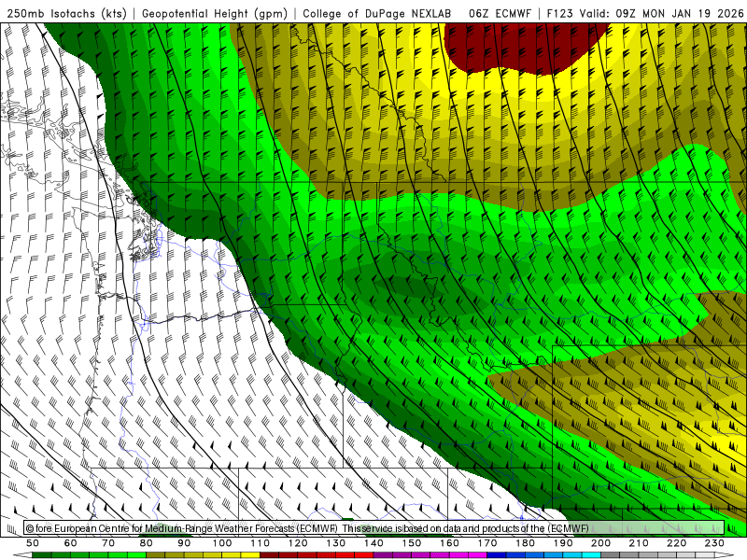Click the colorbar label "160"
Viewport: 747px width, 560px height.
point(449,543)
